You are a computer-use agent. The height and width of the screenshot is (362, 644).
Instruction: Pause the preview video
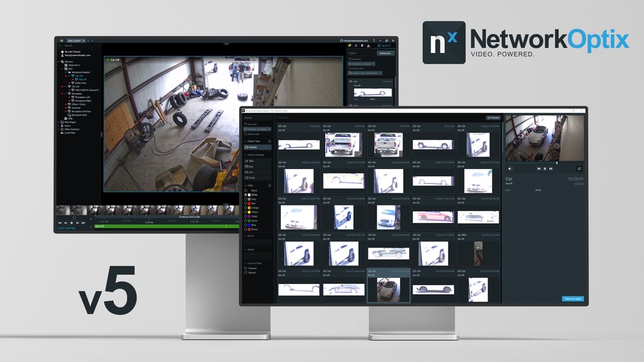[x=545, y=168]
